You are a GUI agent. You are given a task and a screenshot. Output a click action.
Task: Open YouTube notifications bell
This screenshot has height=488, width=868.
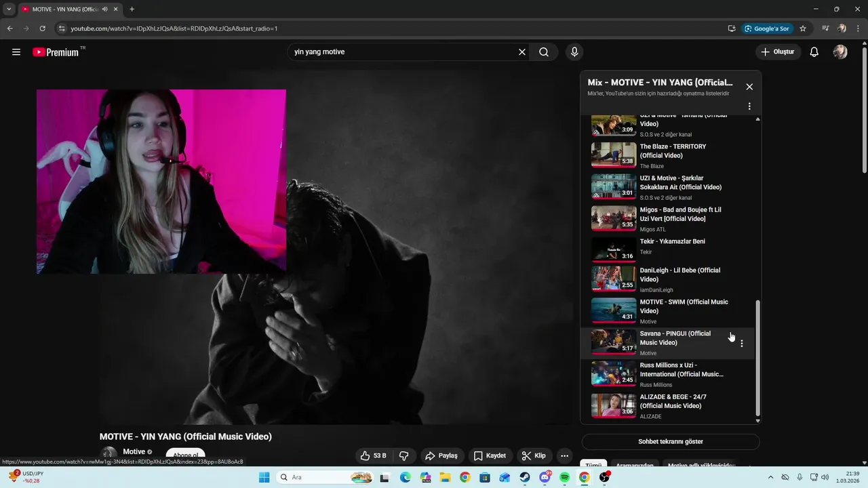click(814, 52)
